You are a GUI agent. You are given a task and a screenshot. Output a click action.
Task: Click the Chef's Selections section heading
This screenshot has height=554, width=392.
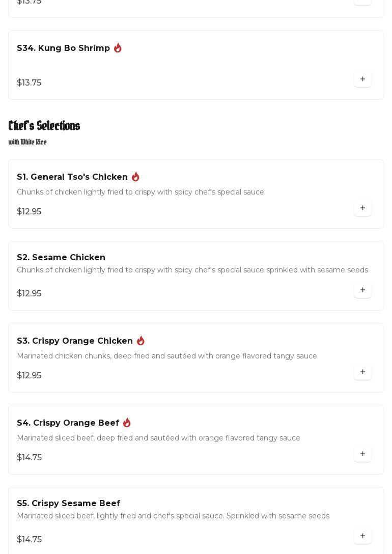pos(44,126)
